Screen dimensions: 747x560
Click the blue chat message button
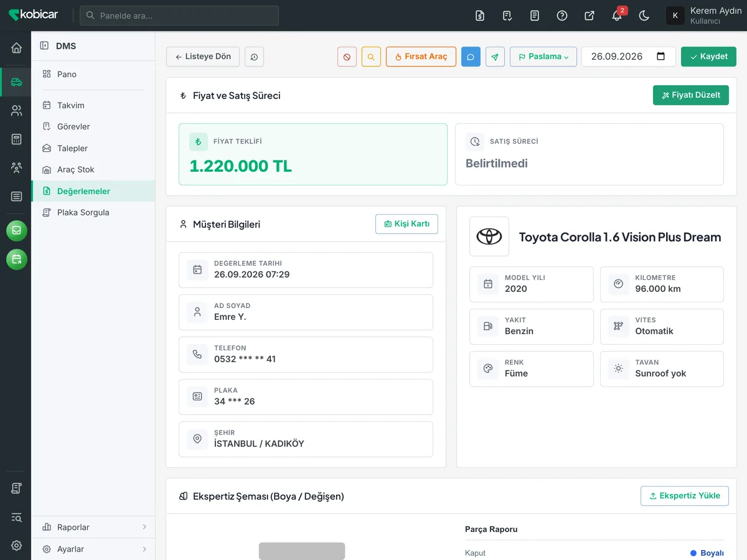471,57
